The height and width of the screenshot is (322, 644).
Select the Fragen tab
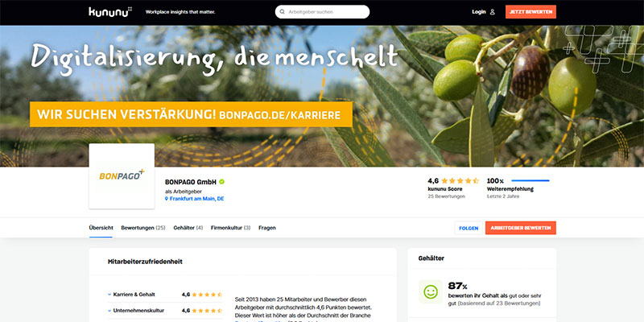267,228
